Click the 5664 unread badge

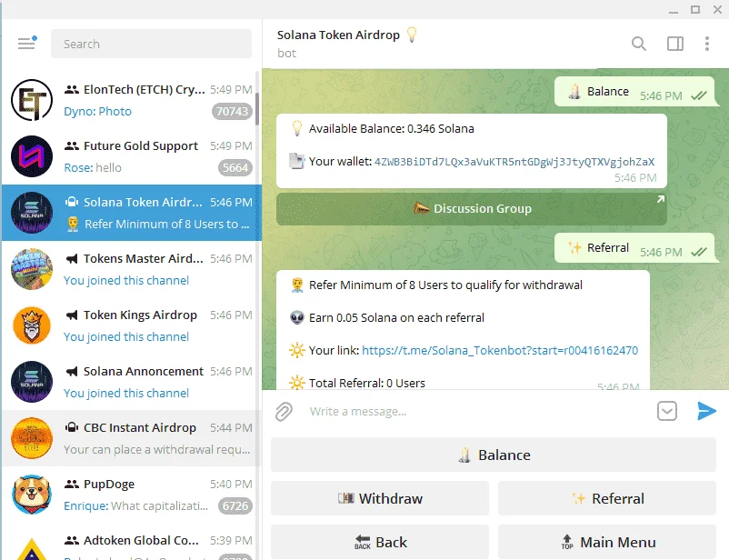(235, 168)
